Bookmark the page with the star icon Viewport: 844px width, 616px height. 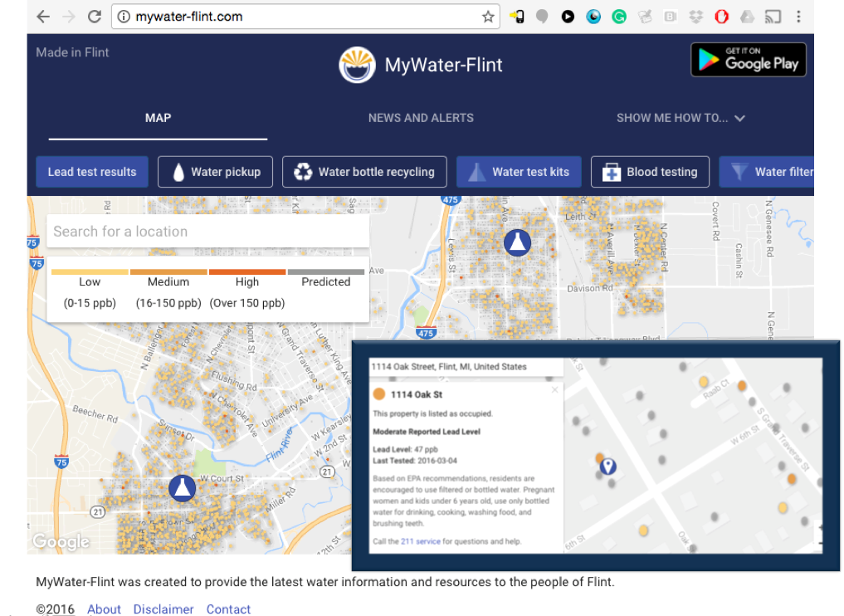pos(488,17)
